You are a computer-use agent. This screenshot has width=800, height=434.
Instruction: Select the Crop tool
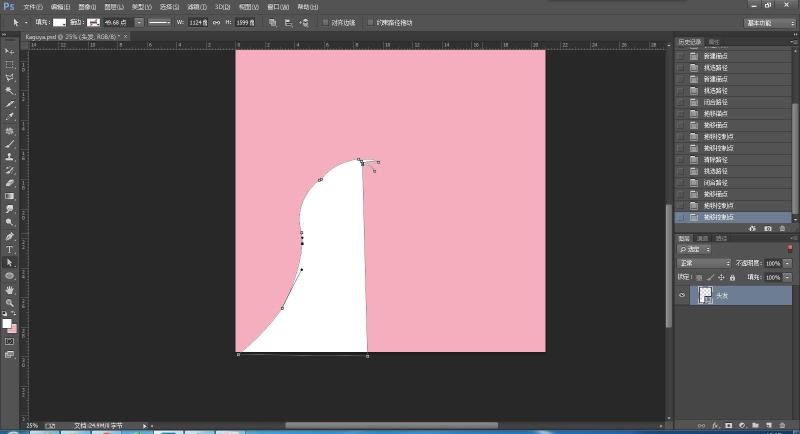click(x=9, y=104)
